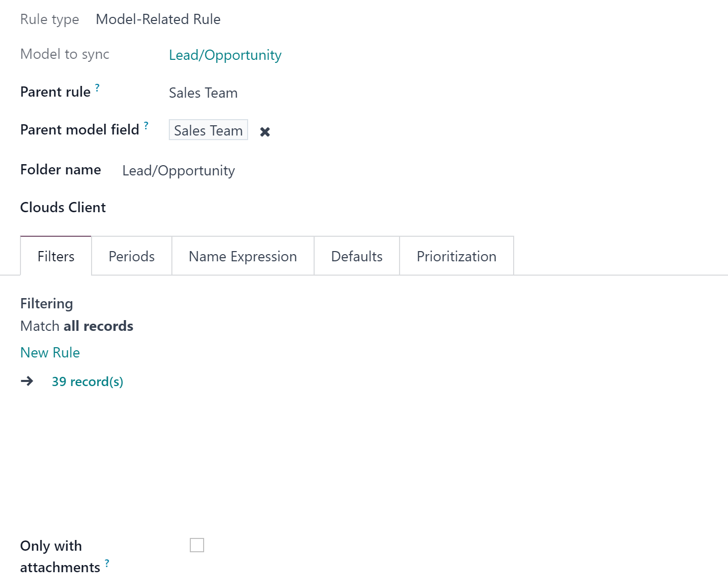Open the 39 record(s) link
This screenshot has height=586, width=728.
(x=87, y=381)
